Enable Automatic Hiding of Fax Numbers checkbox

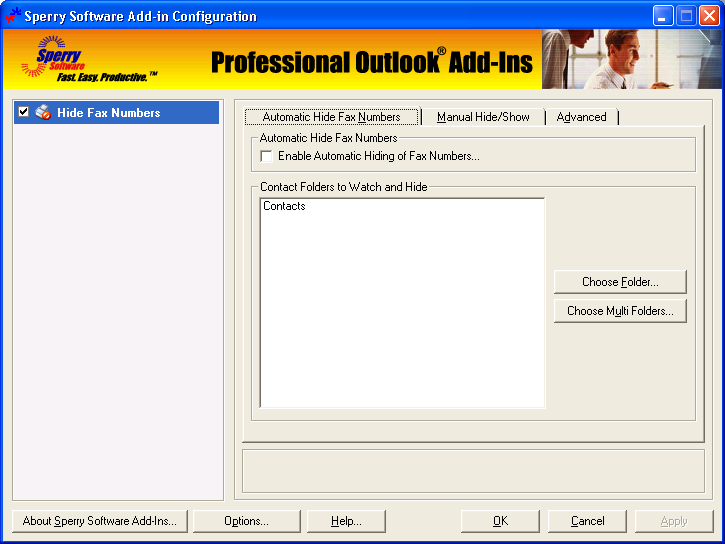click(x=266, y=156)
